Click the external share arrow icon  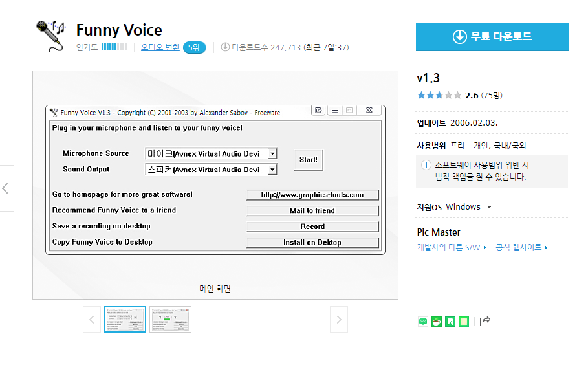485,322
